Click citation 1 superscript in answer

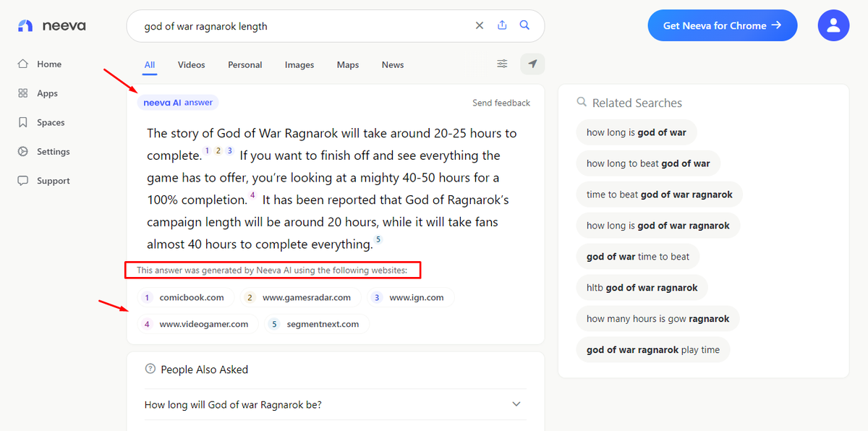point(208,150)
